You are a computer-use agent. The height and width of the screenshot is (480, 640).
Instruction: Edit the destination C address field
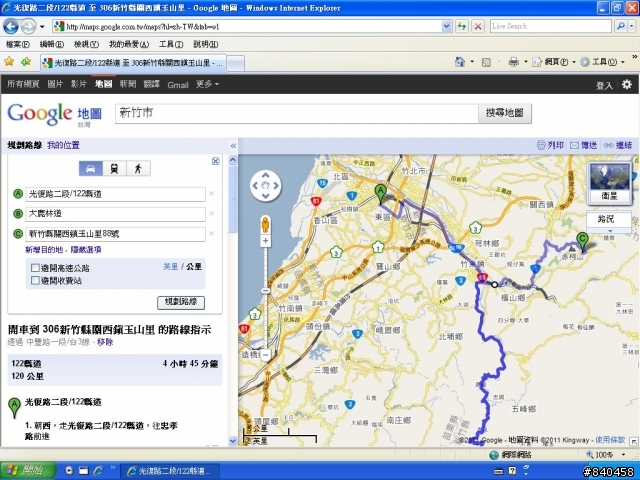point(116,234)
